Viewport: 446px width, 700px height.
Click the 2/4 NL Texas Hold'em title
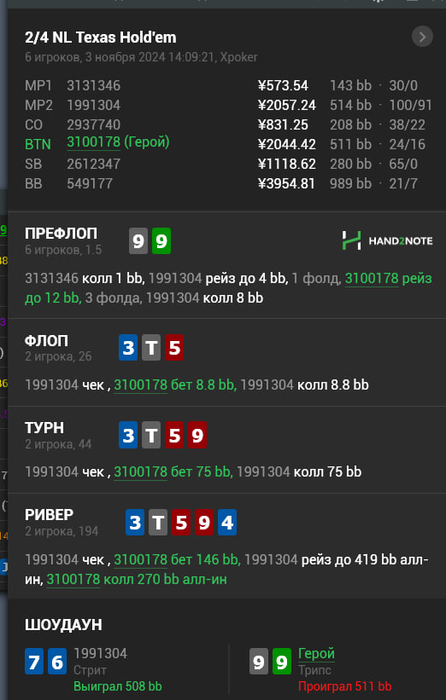pos(100,38)
